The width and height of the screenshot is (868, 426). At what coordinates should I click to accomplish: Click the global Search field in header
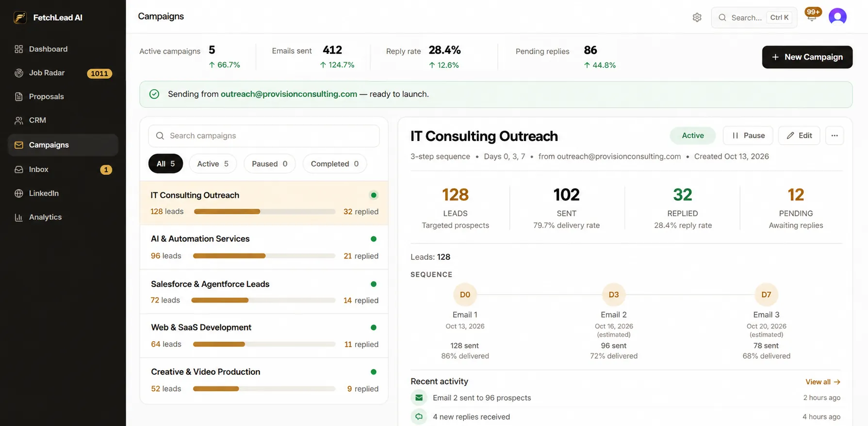[x=754, y=17]
